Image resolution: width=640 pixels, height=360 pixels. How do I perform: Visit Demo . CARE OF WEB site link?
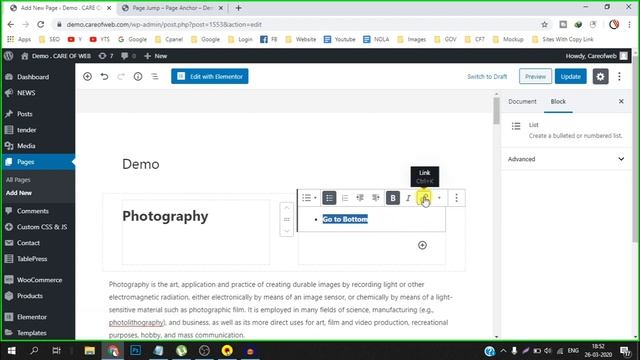click(x=56, y=56)
